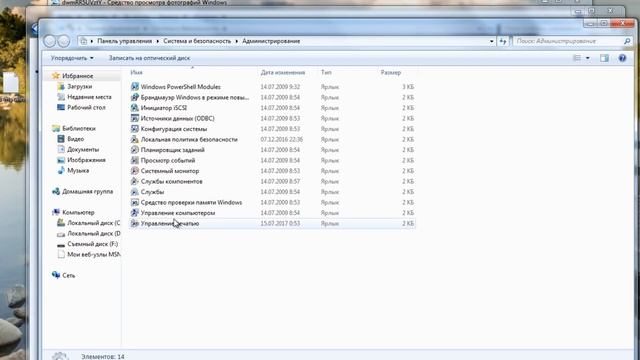Image resolution: width=640 pixels, height=360 pixels.
Task: Open the Документы library
Action: 83,149
